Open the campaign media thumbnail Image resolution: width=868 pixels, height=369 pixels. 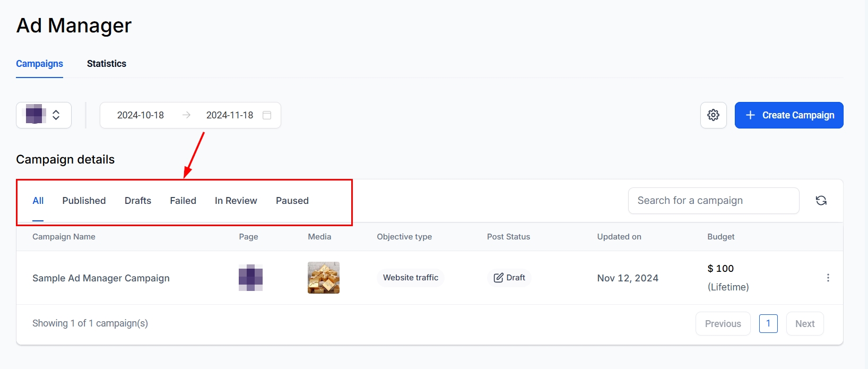point(323,278)
